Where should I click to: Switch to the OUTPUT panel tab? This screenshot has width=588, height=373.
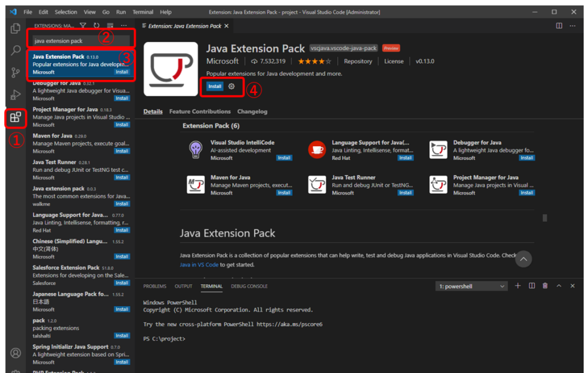pyautogui.click(x=183, y=286)
